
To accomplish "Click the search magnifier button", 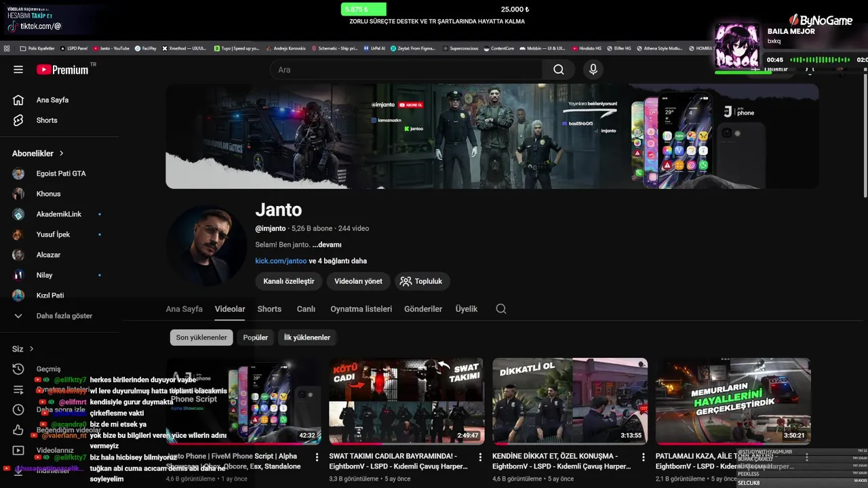I will [x=558, y=70].
